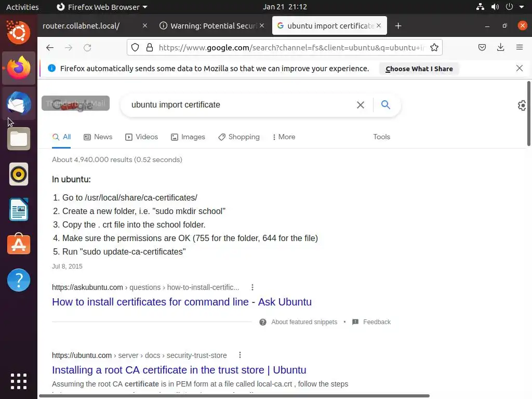The height and width of the screenshot is (399, 532).
Task: Click the Choose What I Share button
Action: click(x=419, y=69)
